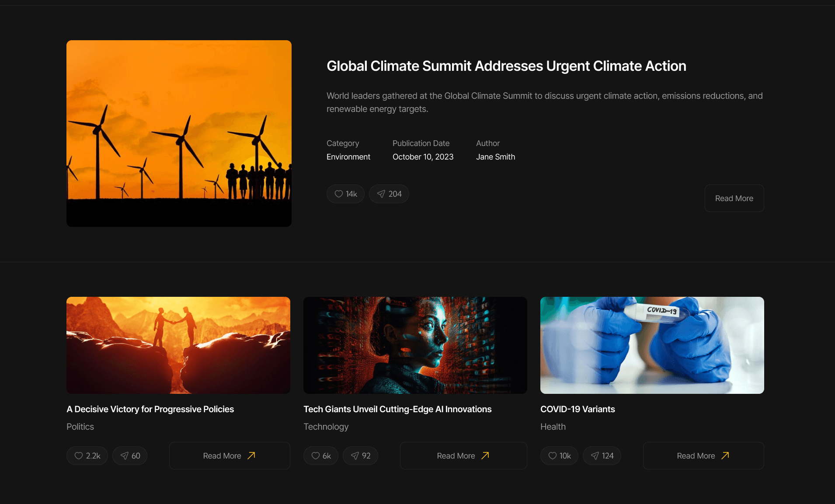Open the Tech Giants Unveil AI headline

pyautogui.click(x=397, y=409)
